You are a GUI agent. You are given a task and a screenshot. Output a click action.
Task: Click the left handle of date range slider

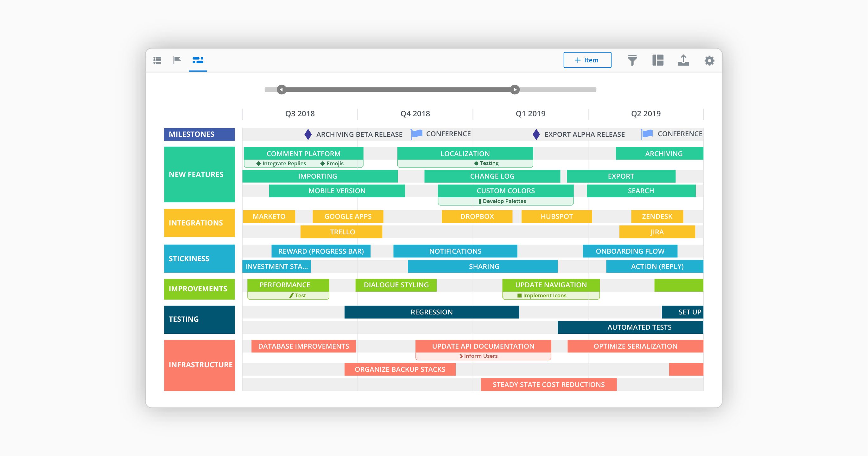click(x=281, y=90)
